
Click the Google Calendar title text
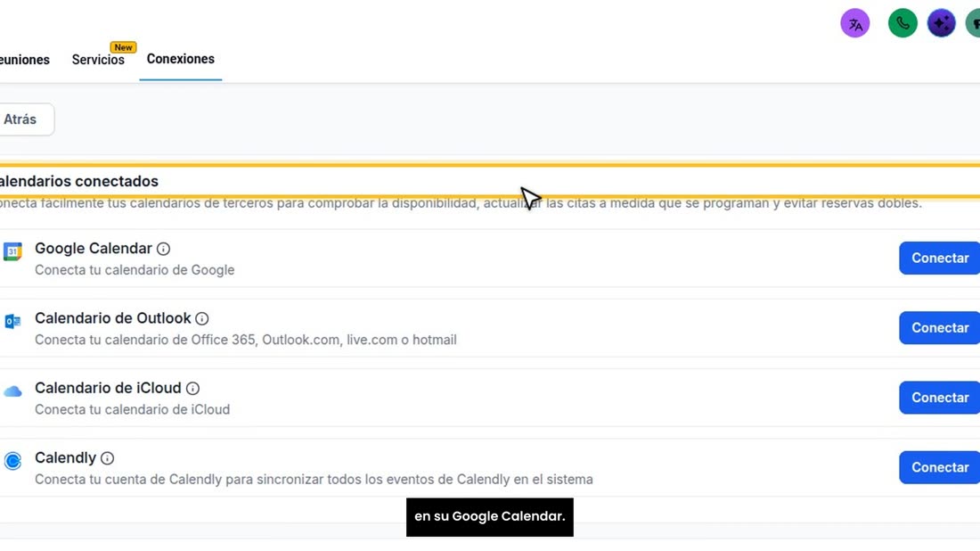pyautogui.click(x=94, y=248)
